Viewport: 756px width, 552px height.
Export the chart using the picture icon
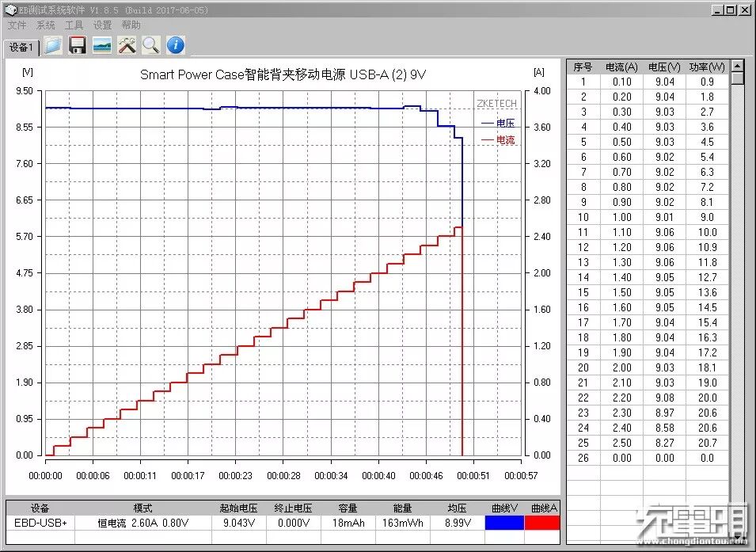point(102,45)
